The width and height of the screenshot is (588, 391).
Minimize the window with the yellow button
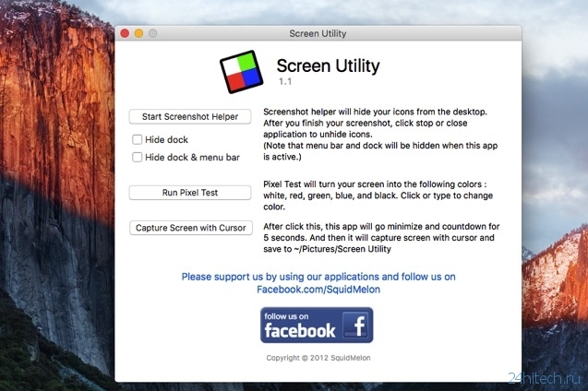pyautogui.click(x=138, y=33)
